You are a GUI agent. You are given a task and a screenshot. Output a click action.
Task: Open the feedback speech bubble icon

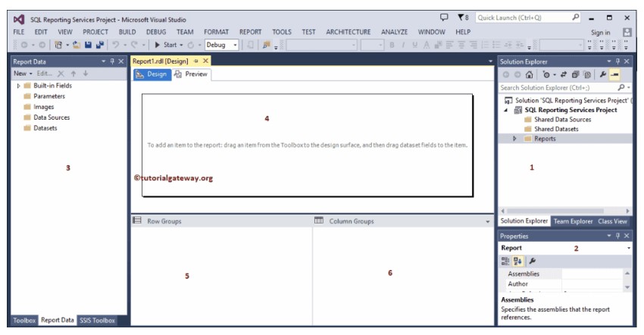click(x=444, y=17)
